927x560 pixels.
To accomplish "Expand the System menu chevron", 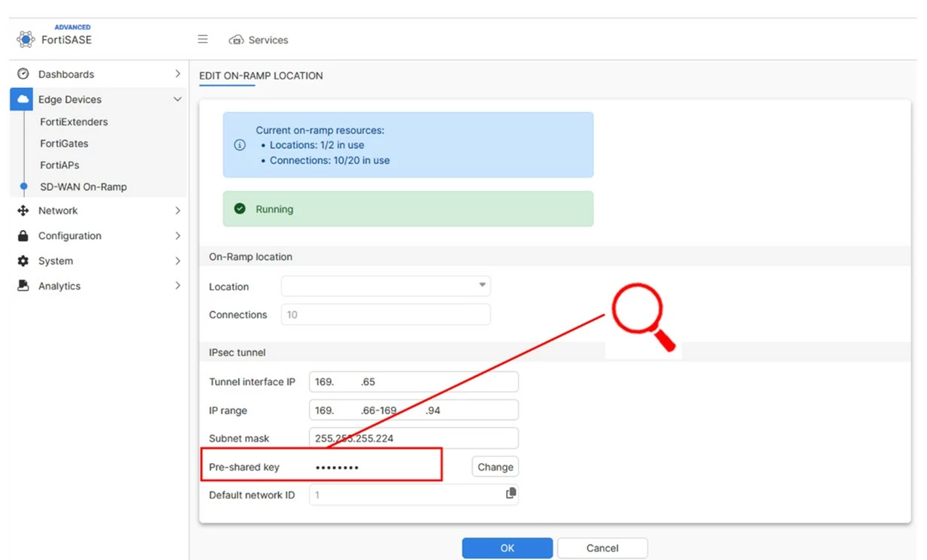I will (x=177, y=261).
